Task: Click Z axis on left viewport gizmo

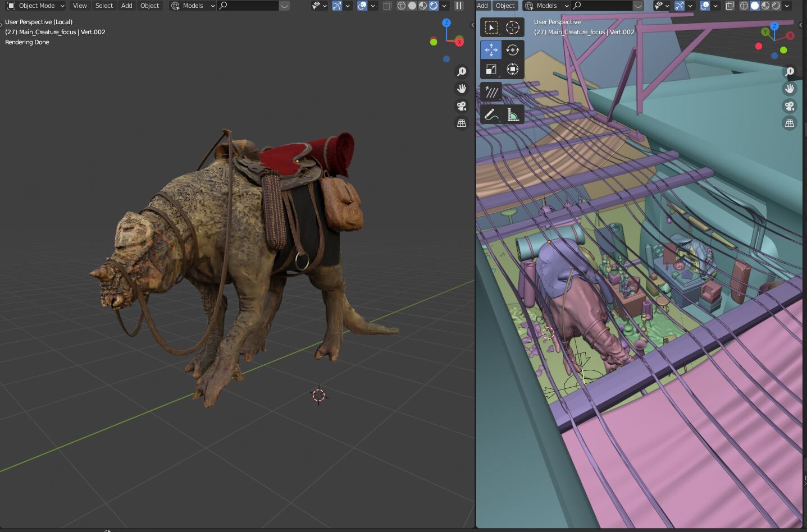Action: click(446, 23)
